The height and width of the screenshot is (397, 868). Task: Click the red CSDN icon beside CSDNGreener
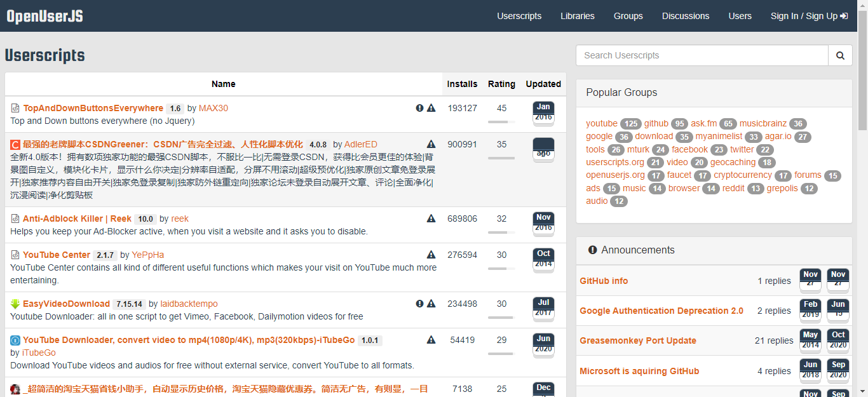(15, 145)
